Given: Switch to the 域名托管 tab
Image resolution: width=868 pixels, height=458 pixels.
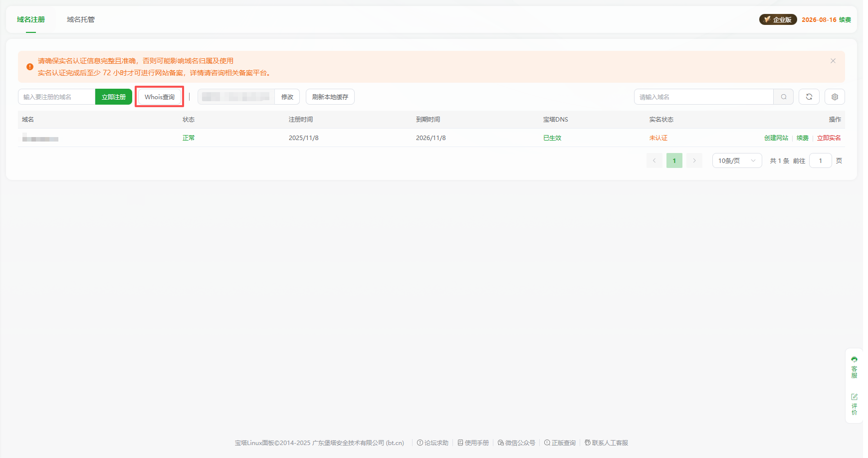Looking at the screenshot, I should pos(81,19).
